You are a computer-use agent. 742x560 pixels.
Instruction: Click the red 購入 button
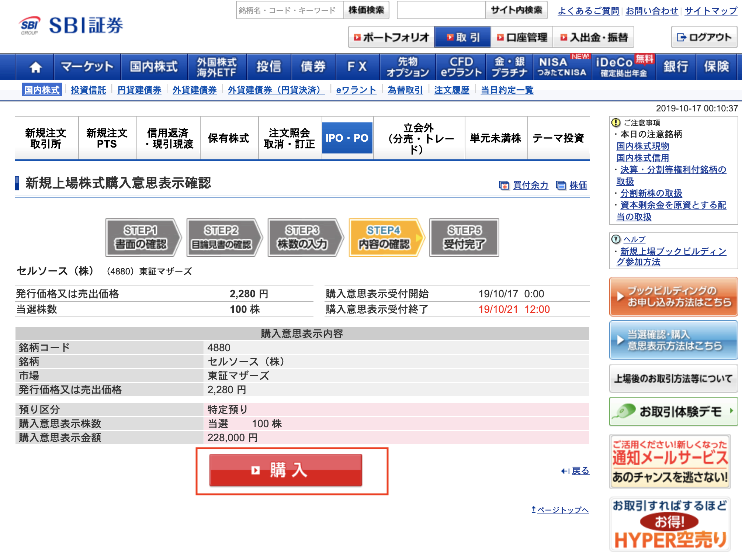(x=286, y=470)
